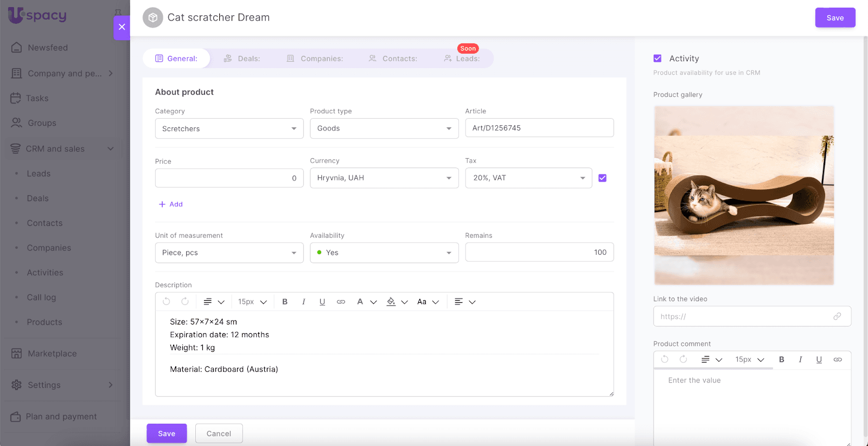Image resolution: width=868 pixels, height=446 pixels.
Task: Open the Companies tab
Action: click(315, 59)
